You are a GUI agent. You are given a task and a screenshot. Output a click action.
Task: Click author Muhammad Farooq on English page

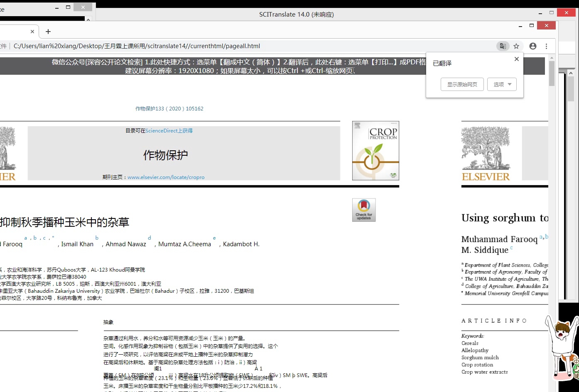point(499,239)
